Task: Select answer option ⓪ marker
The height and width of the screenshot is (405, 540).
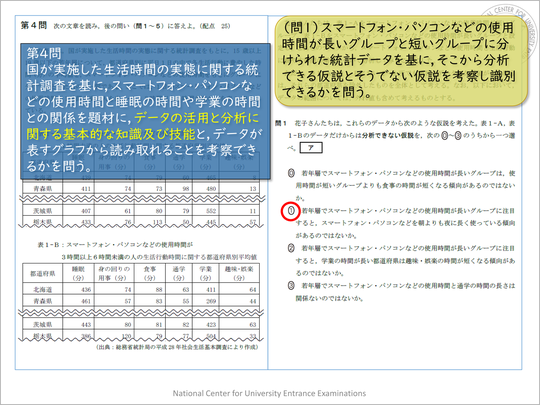Action: pos(291,173)
